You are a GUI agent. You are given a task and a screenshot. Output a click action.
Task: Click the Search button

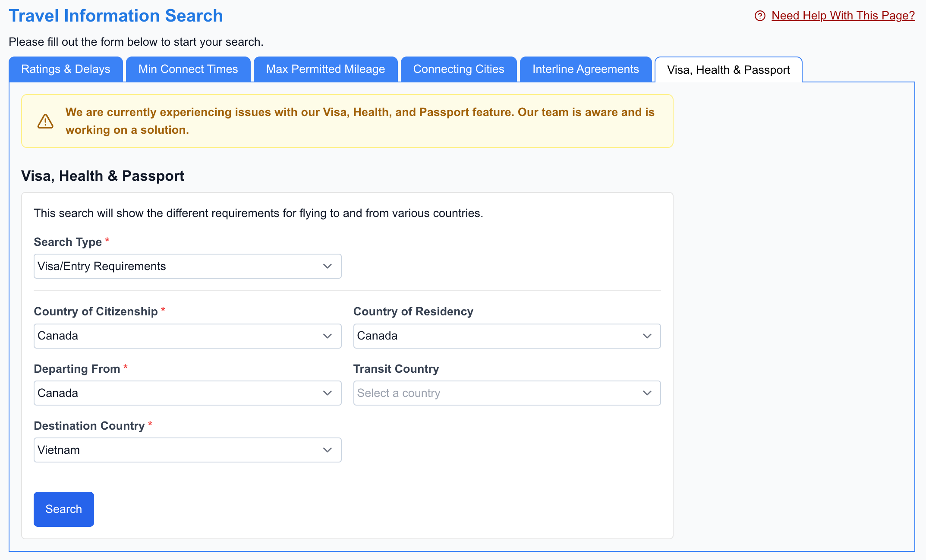click(63, 509)
